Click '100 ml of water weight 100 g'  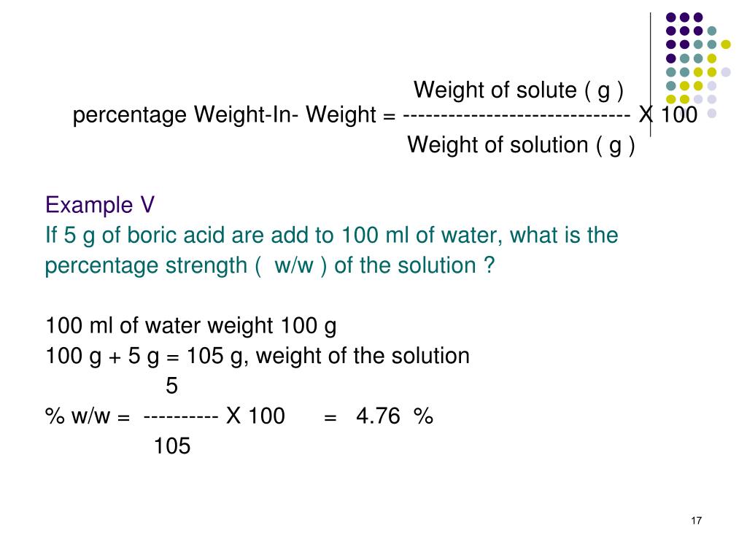tap(191, 326)
